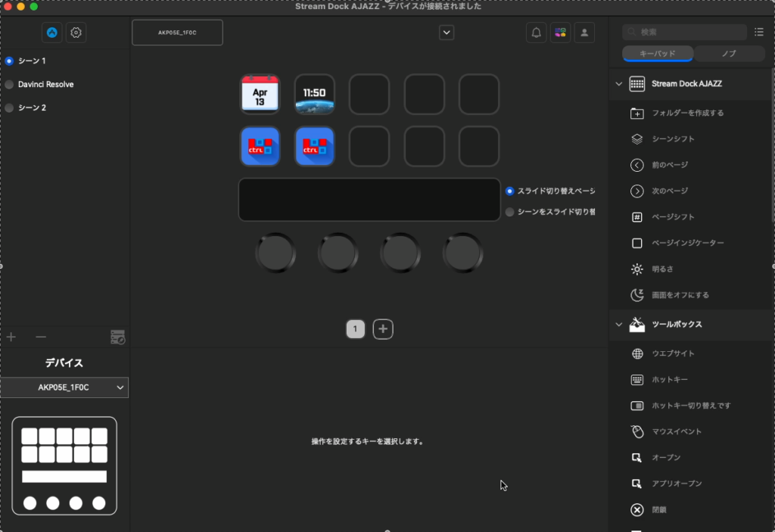Open the settings gear icon

76,33
